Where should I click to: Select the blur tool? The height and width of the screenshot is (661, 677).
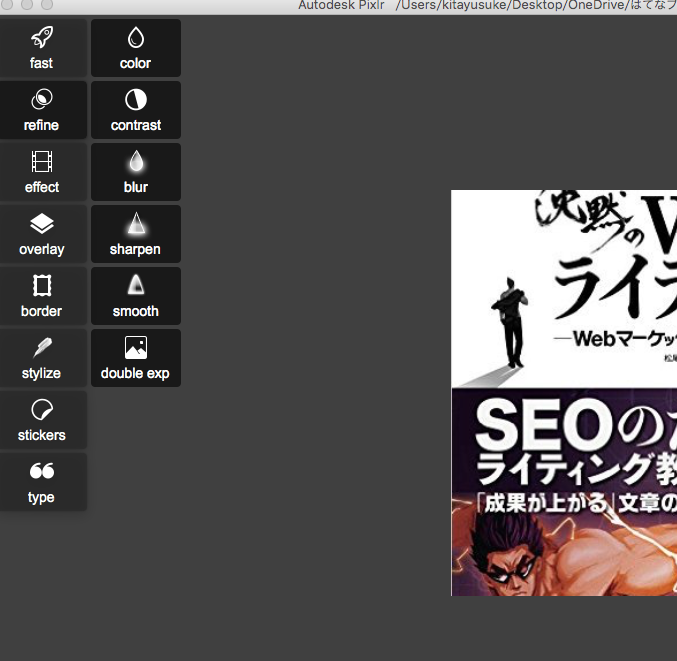136,172
